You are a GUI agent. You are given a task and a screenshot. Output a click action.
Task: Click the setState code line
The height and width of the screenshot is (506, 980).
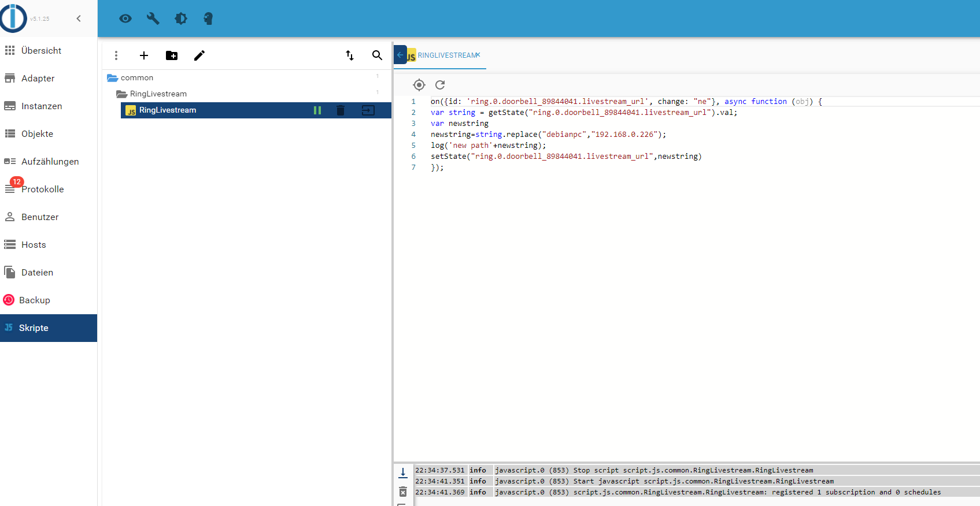click(566, 157)
